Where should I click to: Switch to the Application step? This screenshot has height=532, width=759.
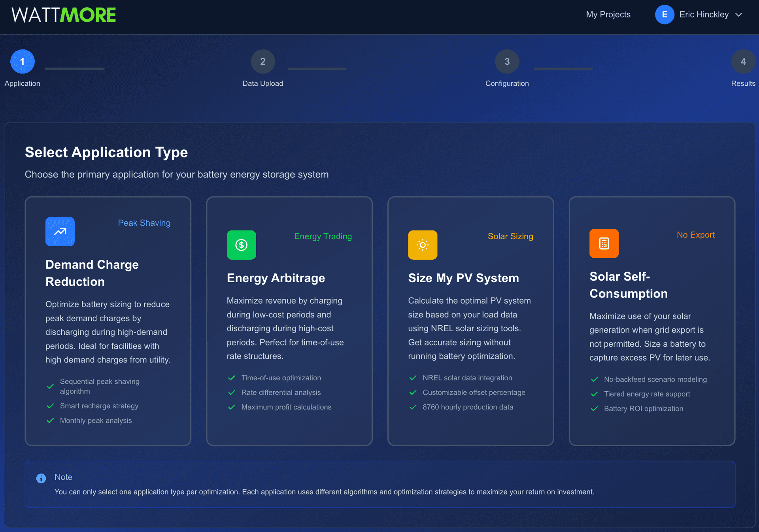[22, 61]
